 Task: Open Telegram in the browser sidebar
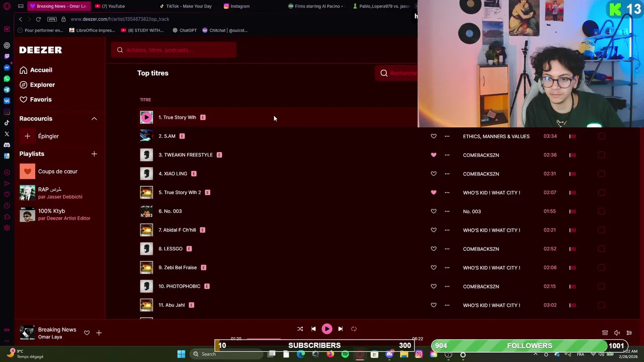point(7,89)
